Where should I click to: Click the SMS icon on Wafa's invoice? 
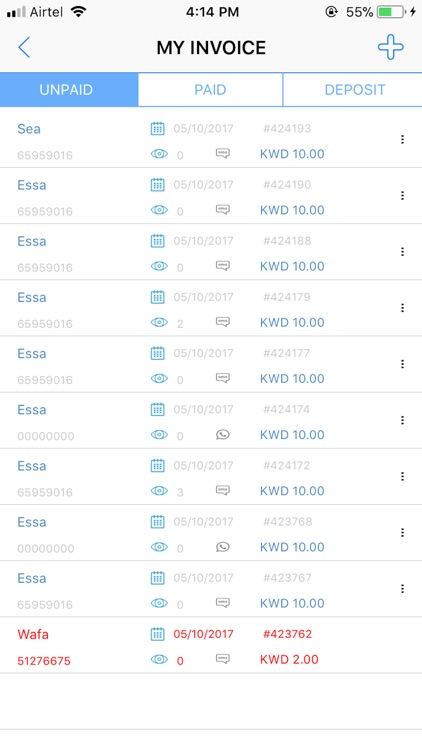coord(222,659)
